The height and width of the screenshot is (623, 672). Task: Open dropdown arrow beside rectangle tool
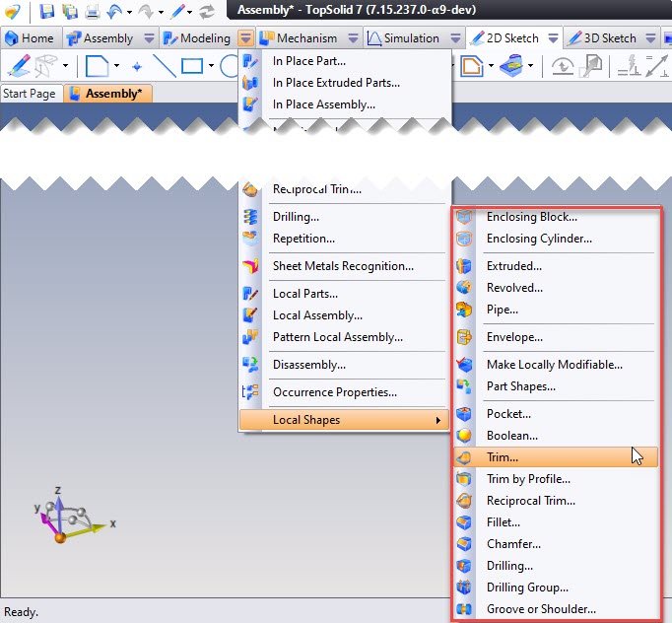[x=211, y=66]
